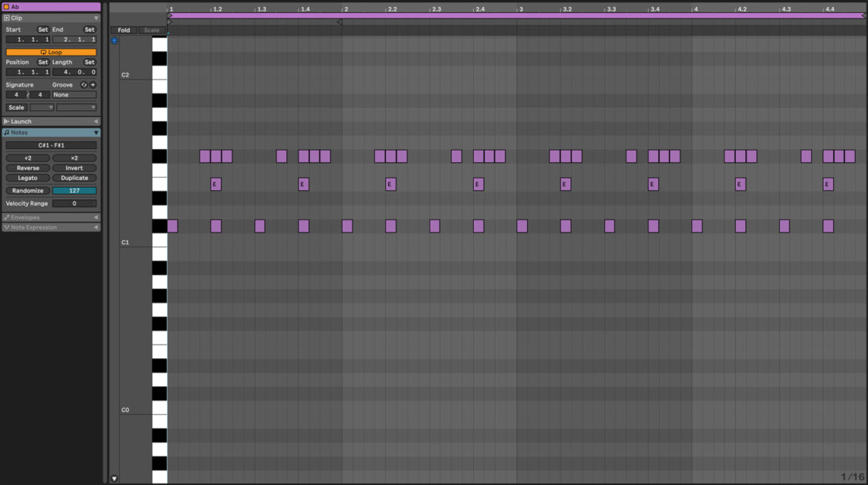The image size is (868, 485).
Task: Click the Duplicate button in Notes
Action: (74, 178)
